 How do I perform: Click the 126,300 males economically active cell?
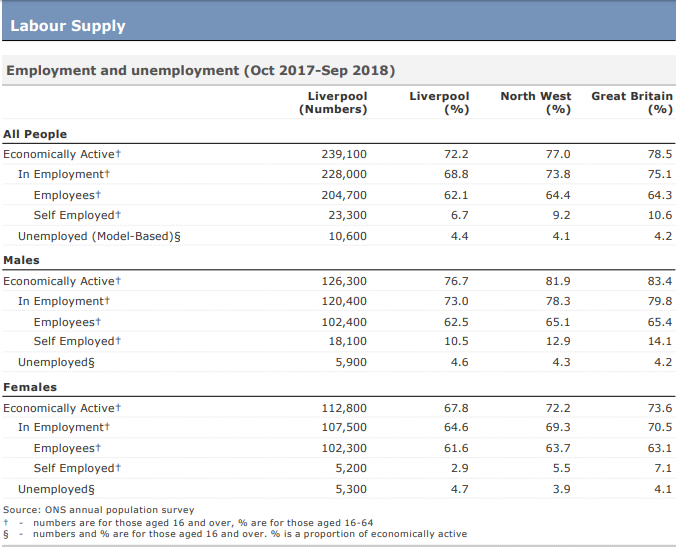click(344, 281)
